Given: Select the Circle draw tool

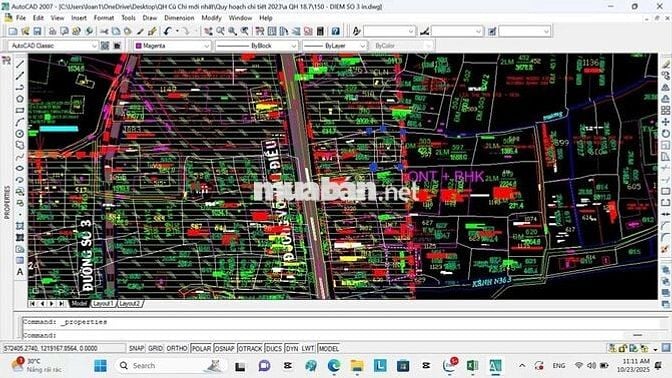Looking at the screenshot, I should click(20, 134).
